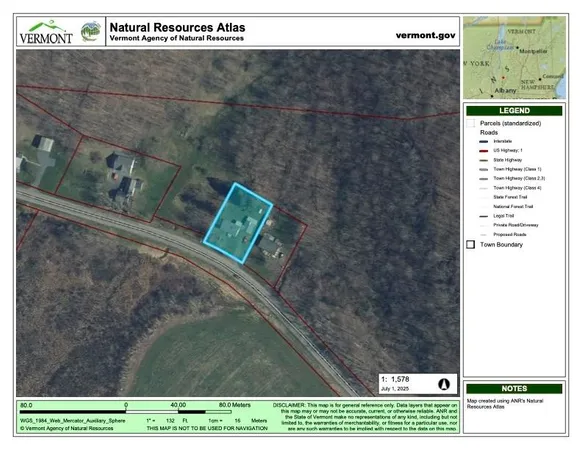Click the Town Highway (Class 1) legend label
The width and height of the screenshot is (582, 450).
(x=517, y=169)
